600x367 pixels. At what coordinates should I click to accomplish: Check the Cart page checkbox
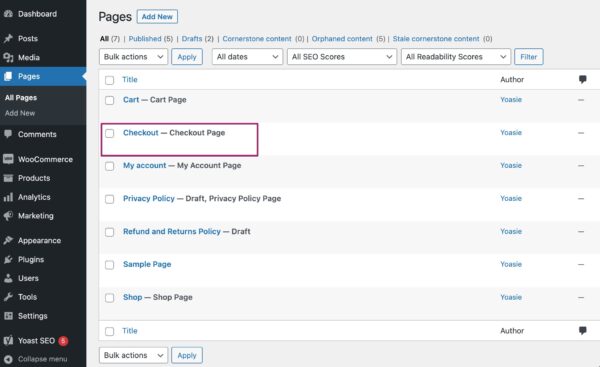[x=109, y=100]
